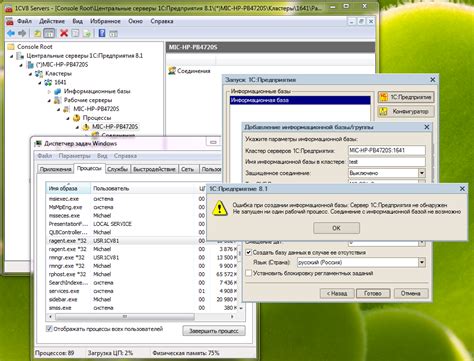Collapse the Процессы tree node
Viewport: 474px width, 361px height.
pyautogui.click(x=68, y=118)
